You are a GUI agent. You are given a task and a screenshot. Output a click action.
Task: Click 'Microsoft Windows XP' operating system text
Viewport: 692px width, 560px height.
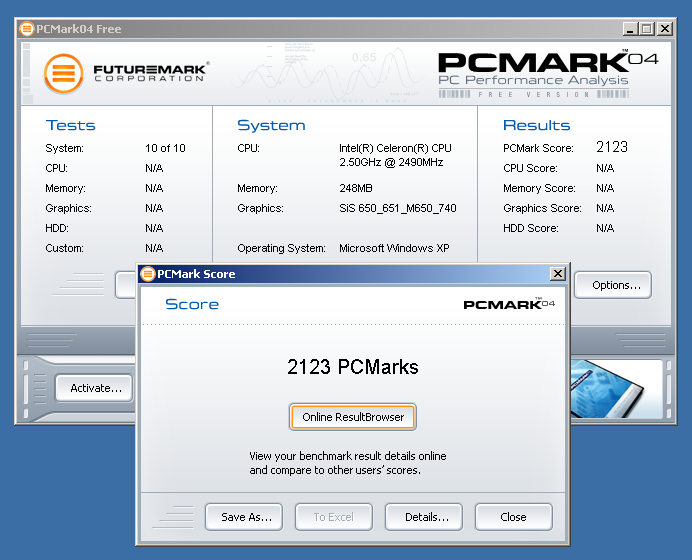394,248
